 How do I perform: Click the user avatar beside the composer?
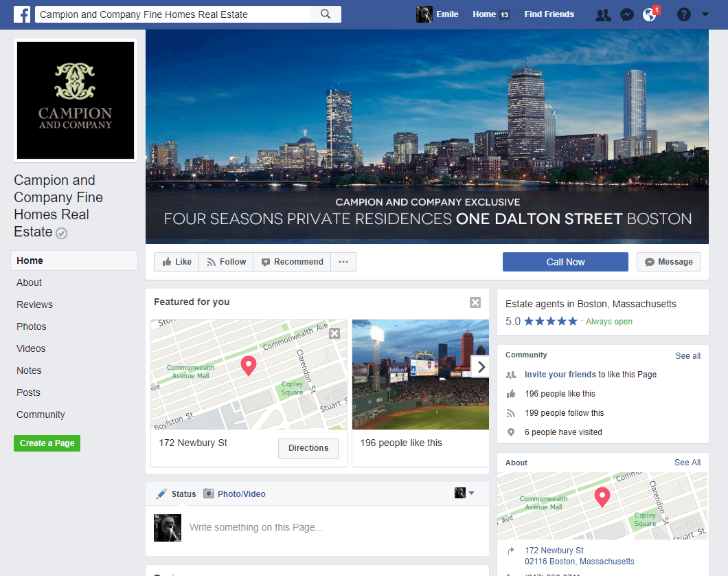click(168, 528)
